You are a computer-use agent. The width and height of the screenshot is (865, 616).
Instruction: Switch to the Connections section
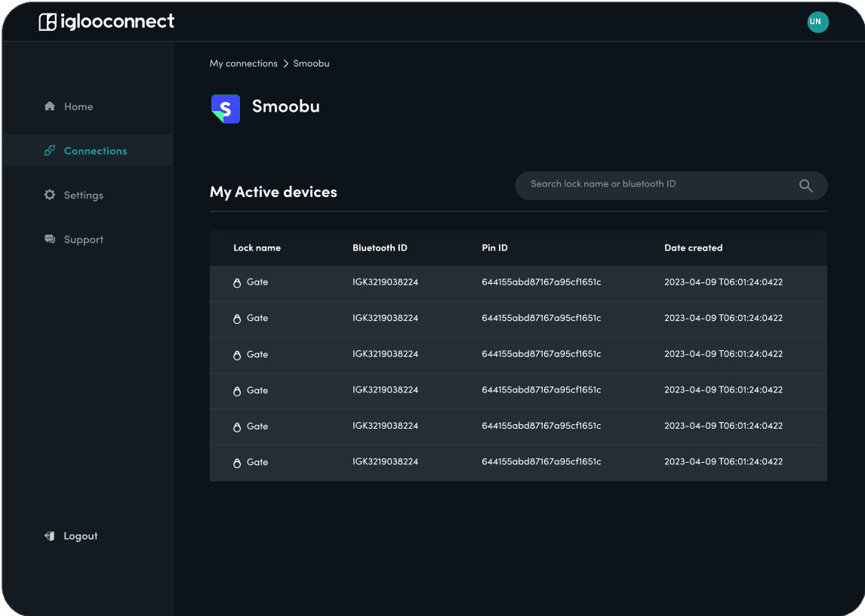coord(95,150)
